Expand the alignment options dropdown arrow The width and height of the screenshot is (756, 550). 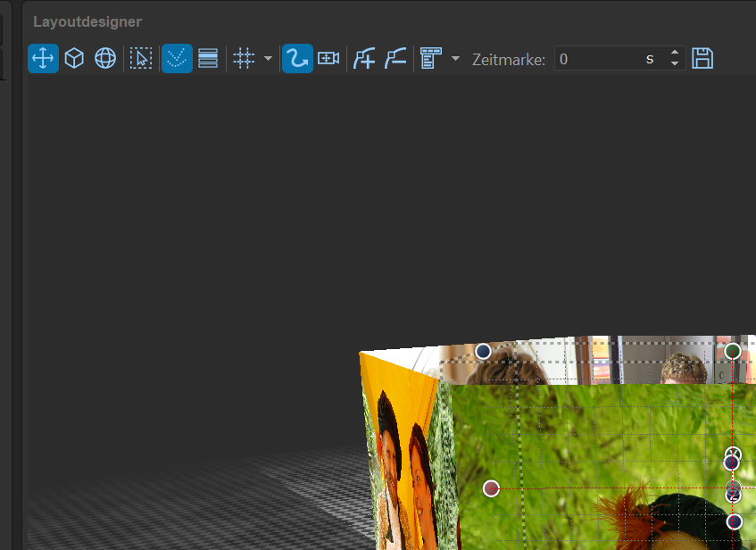pos(455,59)
